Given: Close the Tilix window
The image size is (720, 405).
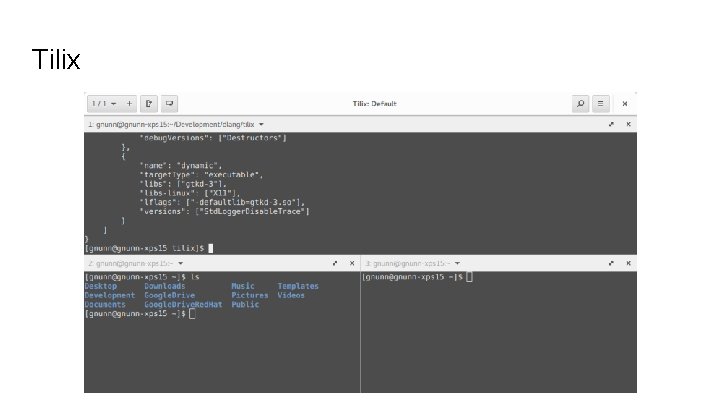Looking at the screenshot, I should (x=624, y=104).
